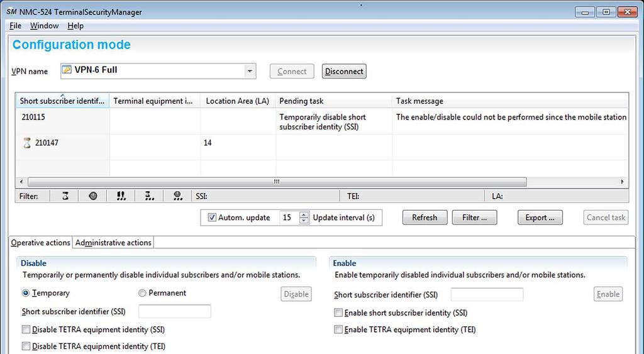Click the enable/disable error task message
The height and width of the screenshot is (354, 644).
tap(511, 117)
